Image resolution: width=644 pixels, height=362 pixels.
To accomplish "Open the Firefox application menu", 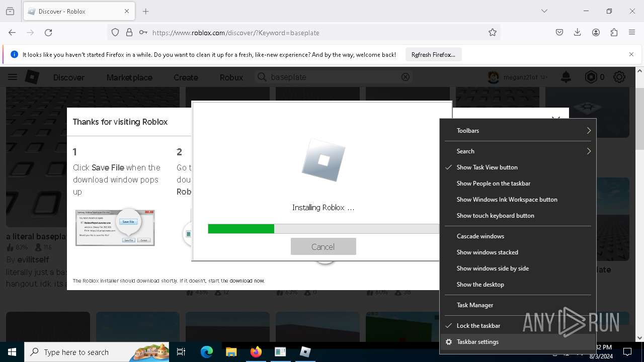I will (632, 32).
